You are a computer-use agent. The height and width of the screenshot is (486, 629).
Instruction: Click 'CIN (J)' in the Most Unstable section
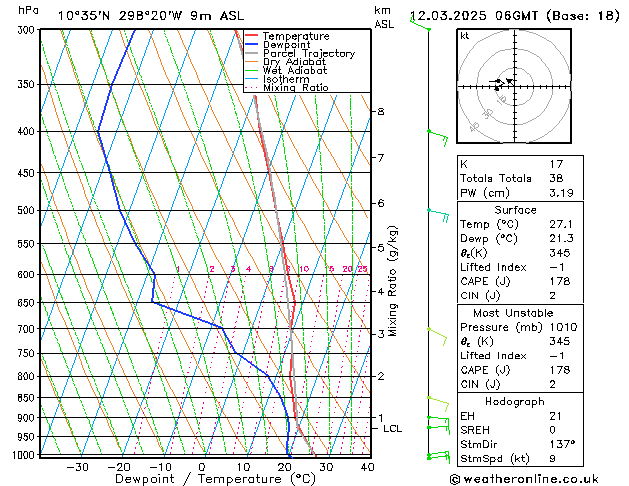(480, 384)
